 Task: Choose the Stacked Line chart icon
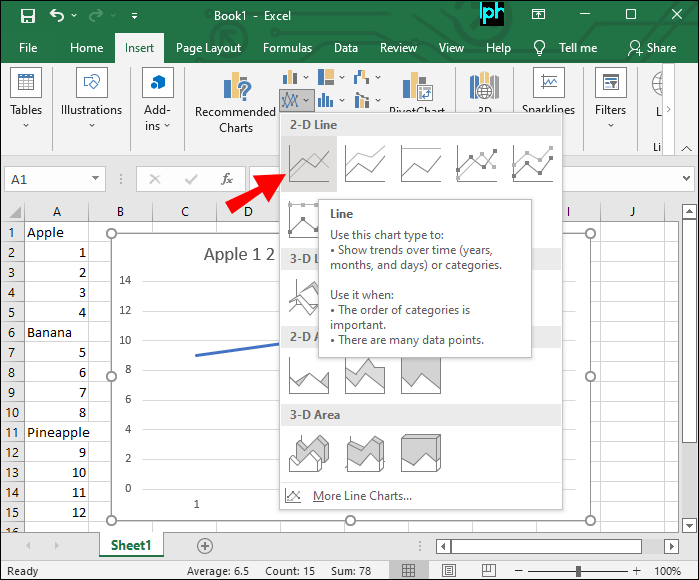[365, 164]
